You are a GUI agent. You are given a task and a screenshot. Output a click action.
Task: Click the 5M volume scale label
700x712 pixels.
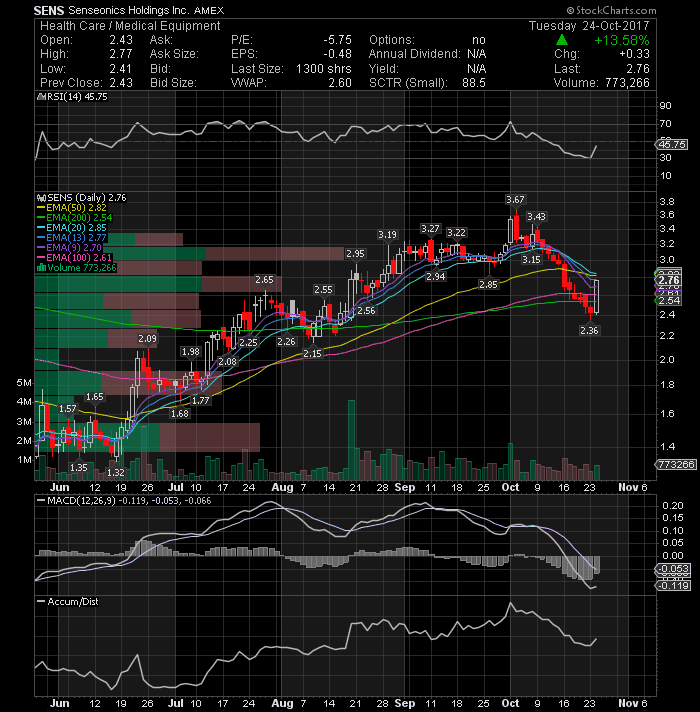click(24, 383)
